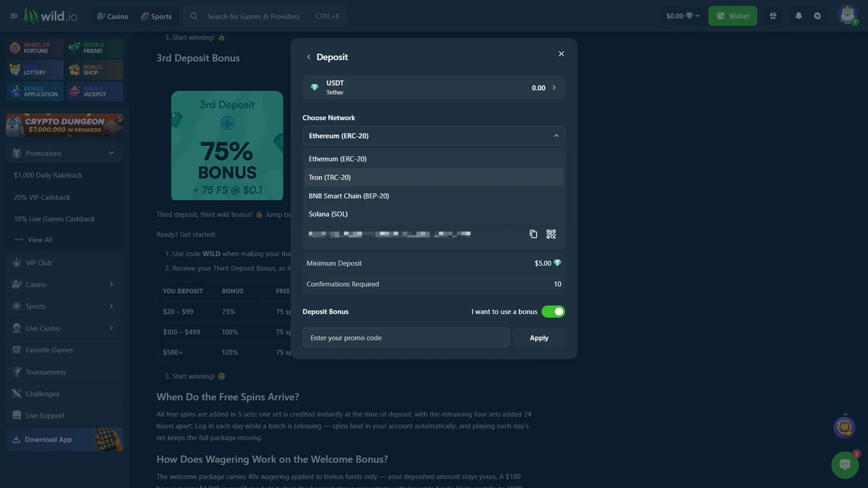Open notifications bell
Image resolution: width=868 pixels, height=488 pixels.
click(798, 16)
